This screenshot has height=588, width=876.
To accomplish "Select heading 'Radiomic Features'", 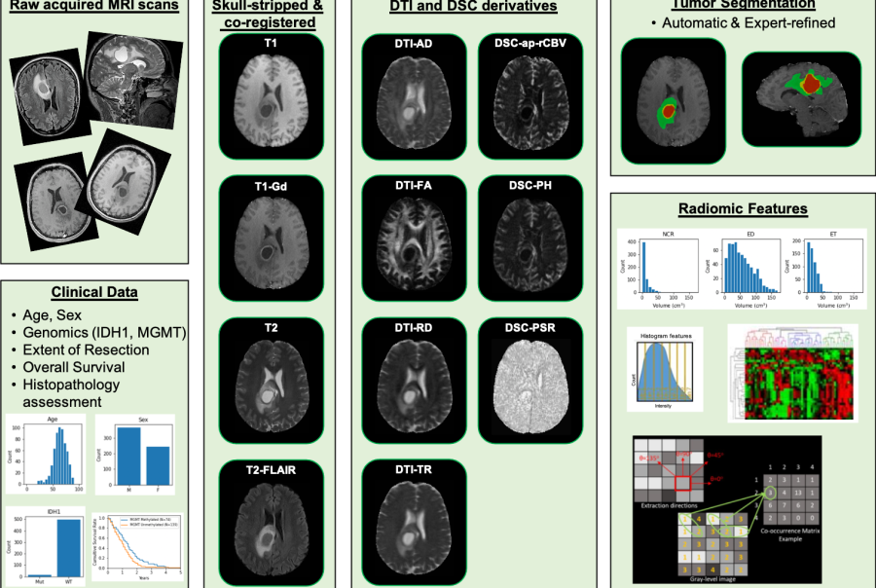I will (743, 208).
